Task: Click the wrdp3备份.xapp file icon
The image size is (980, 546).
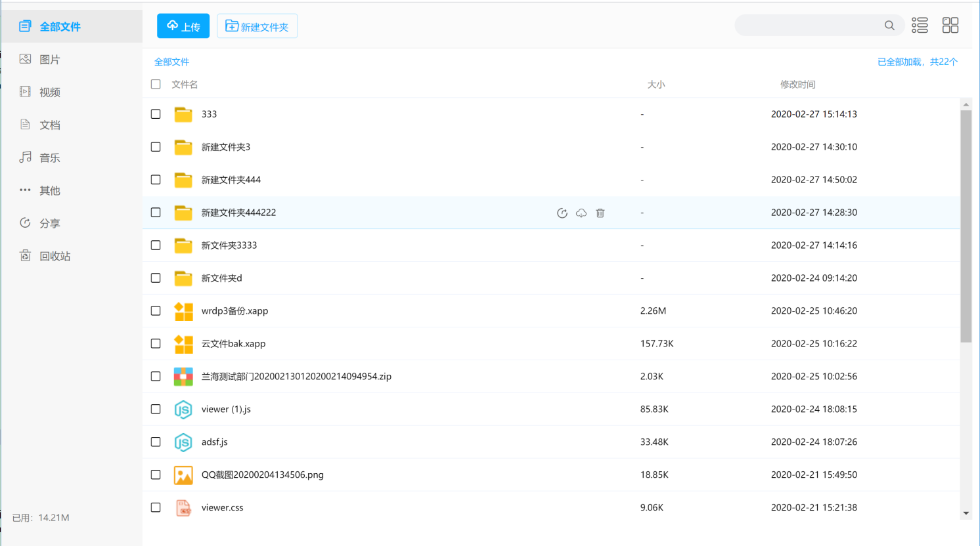Action: pyautogui.click(x=183, y=311)
